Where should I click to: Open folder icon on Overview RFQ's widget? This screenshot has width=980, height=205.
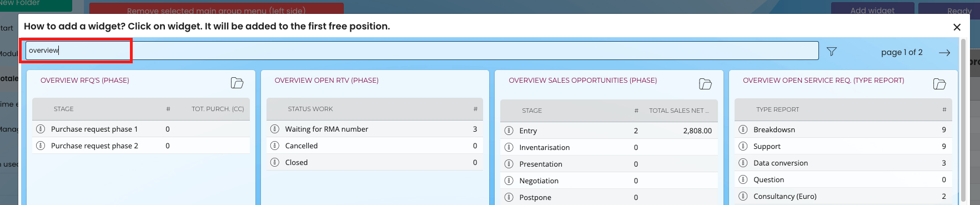point(237,83)
